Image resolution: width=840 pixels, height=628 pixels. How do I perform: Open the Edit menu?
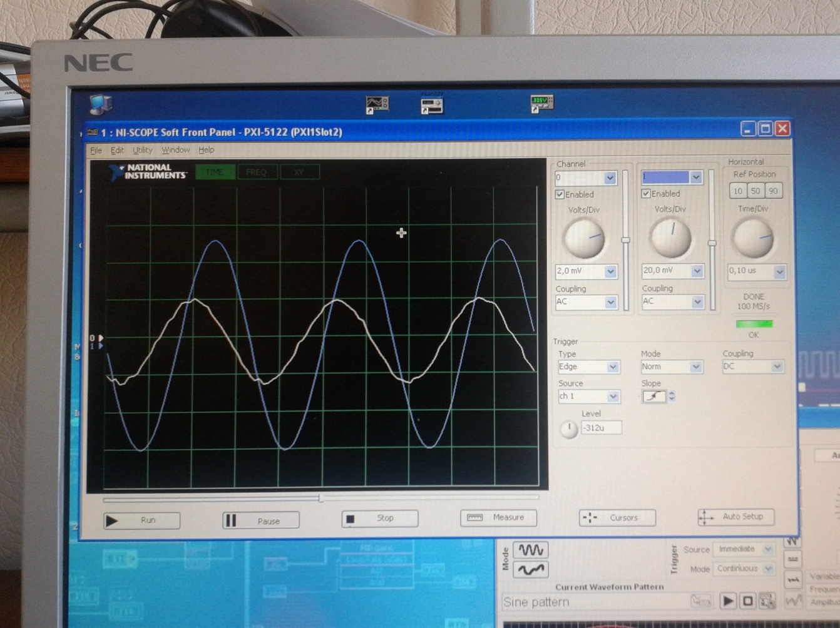coord(117,151)
